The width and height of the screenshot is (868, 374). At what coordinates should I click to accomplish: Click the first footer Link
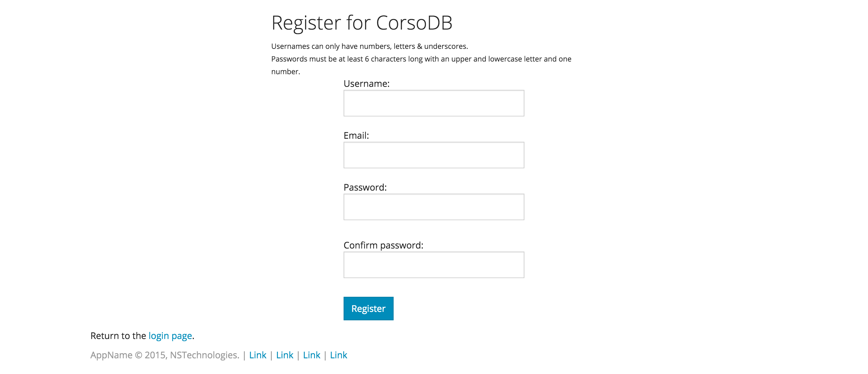click(x=257, y=355)
